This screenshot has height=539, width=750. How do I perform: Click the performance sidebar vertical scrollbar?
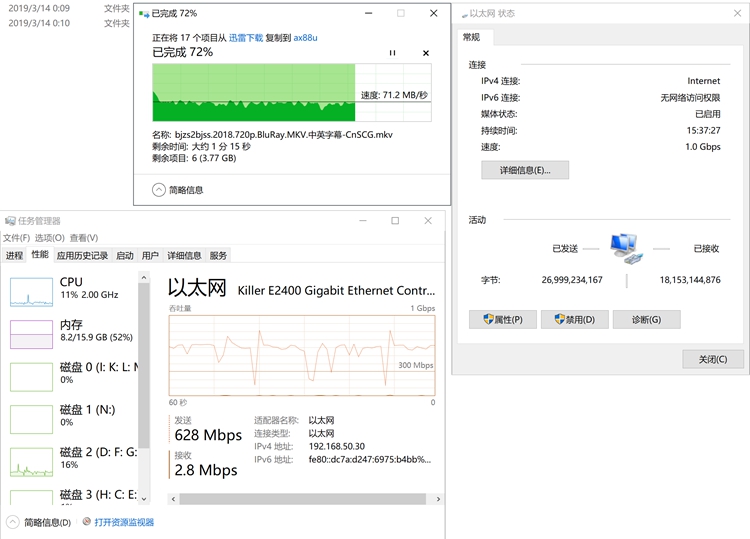point(144,366)
